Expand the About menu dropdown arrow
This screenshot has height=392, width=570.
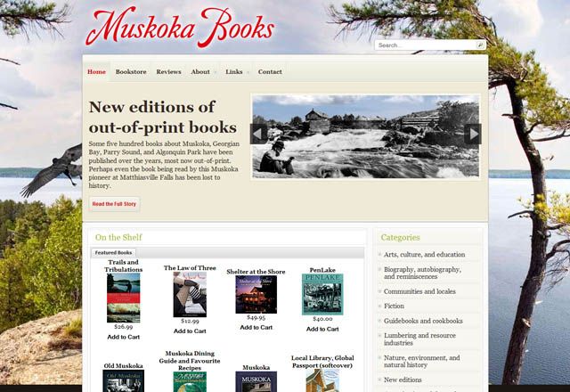pyautogui.click(x=216, y=72)
